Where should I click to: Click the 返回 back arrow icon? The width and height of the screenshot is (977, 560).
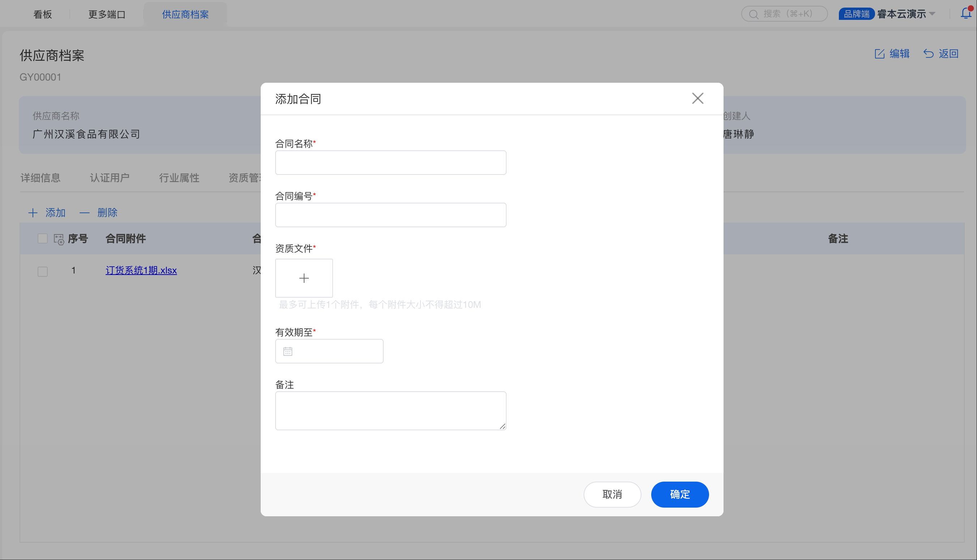pos(928,54)
